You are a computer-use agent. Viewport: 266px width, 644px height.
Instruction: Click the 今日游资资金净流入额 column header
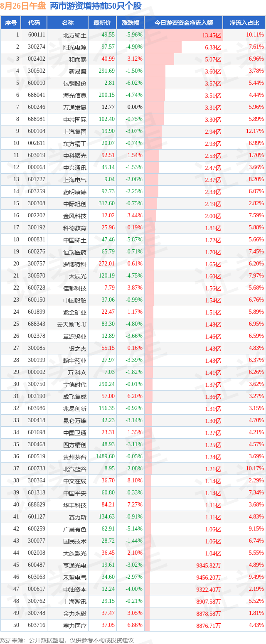(183, 23)
